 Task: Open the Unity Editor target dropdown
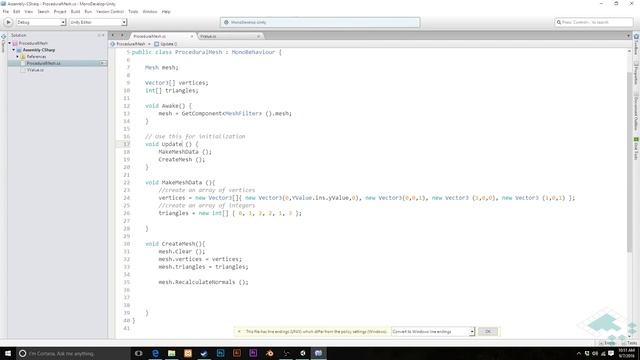[x=98, y=22]
